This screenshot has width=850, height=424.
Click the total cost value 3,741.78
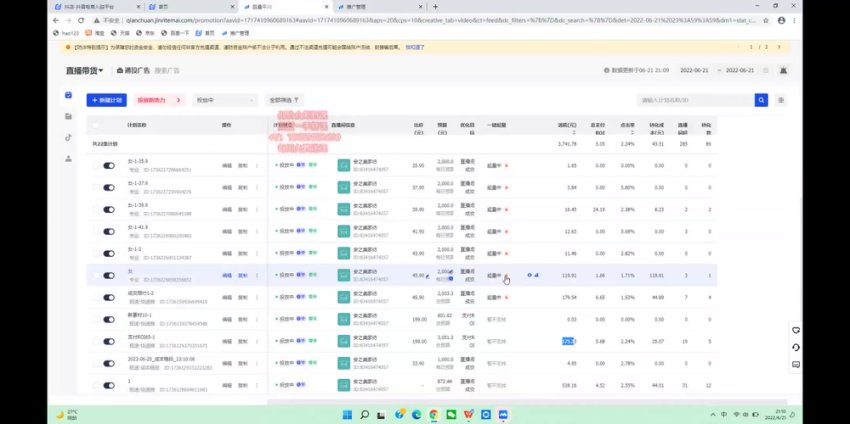(567, 144)
